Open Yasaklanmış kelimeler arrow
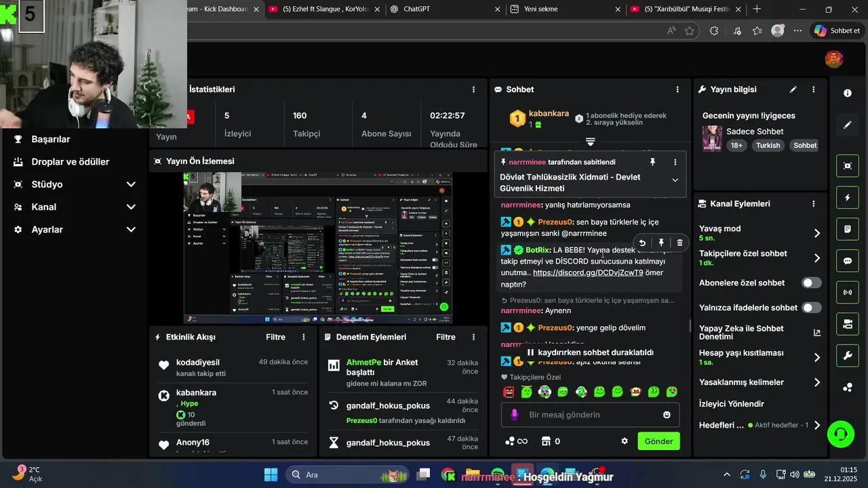 tap(816, 382)
